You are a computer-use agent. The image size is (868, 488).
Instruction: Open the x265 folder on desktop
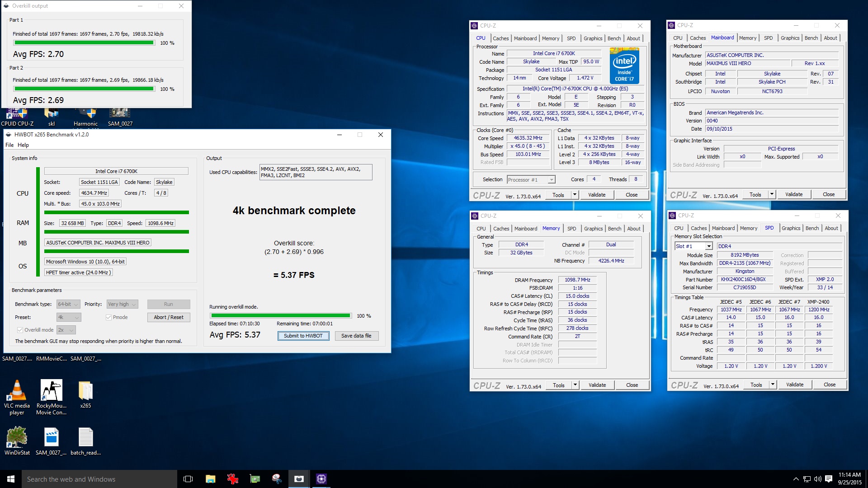click(85, 394)
